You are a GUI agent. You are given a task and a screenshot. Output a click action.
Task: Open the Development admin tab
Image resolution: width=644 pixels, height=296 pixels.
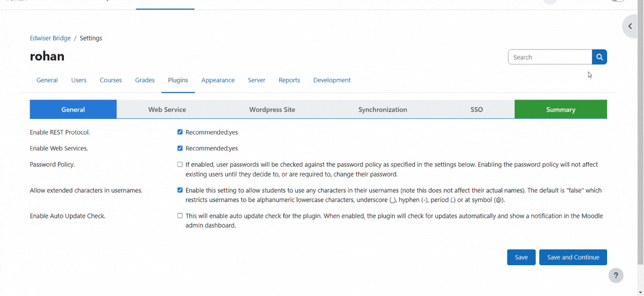(x=332, y=80)
